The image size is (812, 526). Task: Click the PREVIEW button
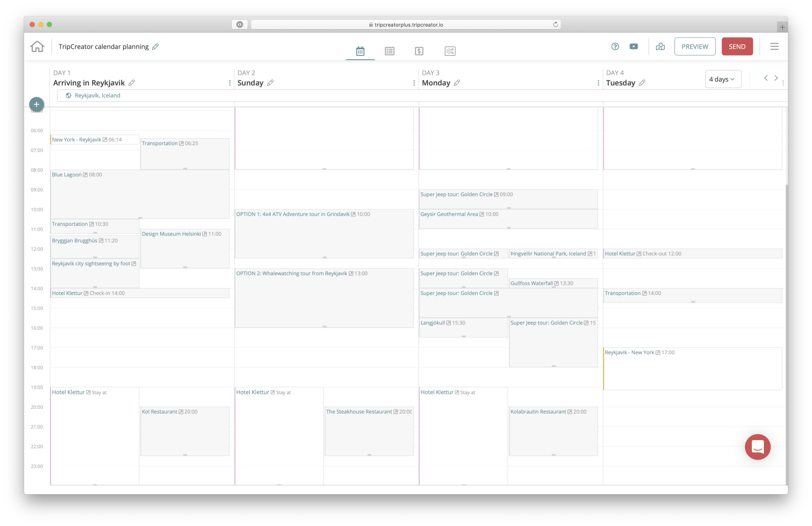pos(694,47)
